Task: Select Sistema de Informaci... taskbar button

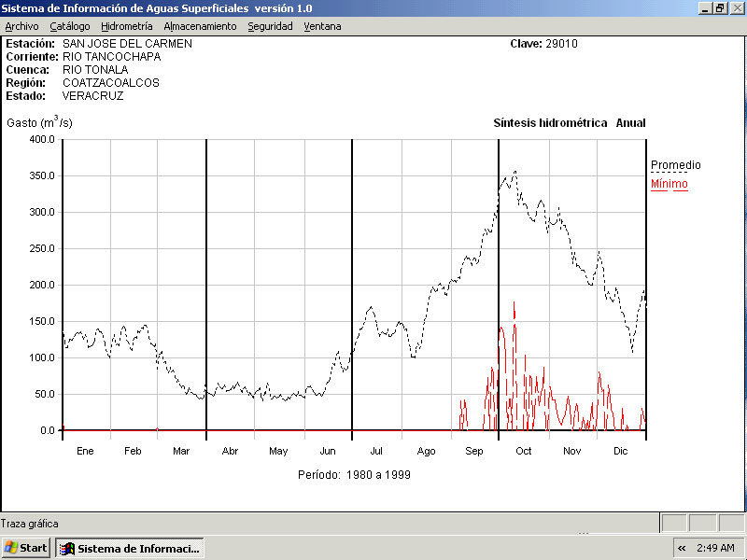Action: click(x=130, y=548)
